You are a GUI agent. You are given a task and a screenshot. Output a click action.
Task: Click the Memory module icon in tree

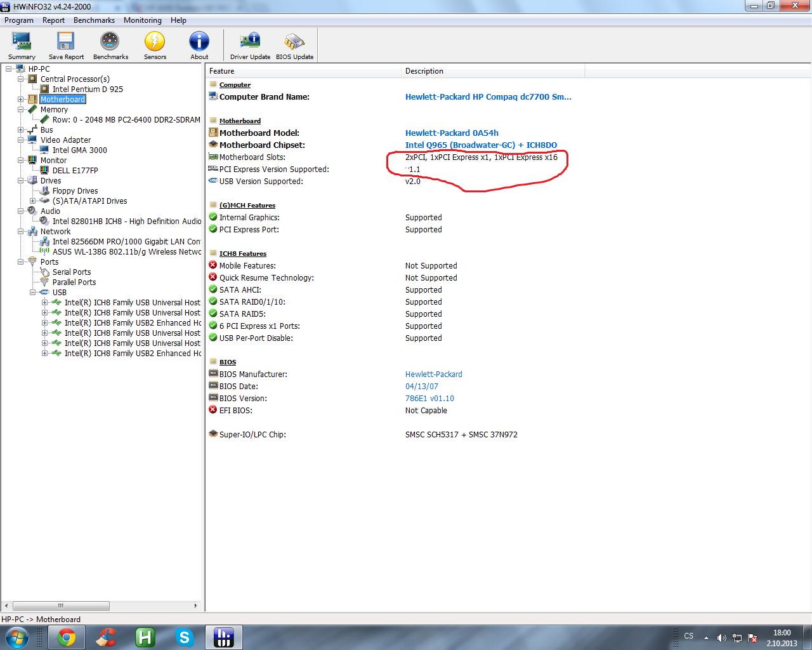[32, 109]
